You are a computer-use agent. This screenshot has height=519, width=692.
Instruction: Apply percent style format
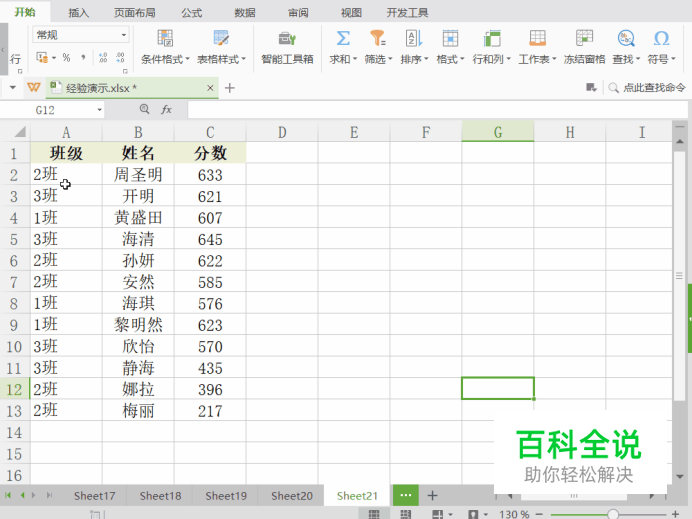(x=66, y=58)
